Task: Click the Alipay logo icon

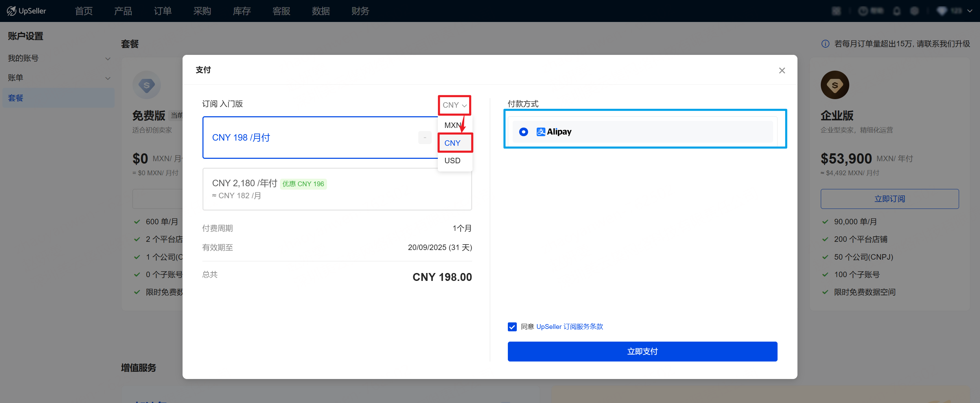Action: (x=540, y=132)
